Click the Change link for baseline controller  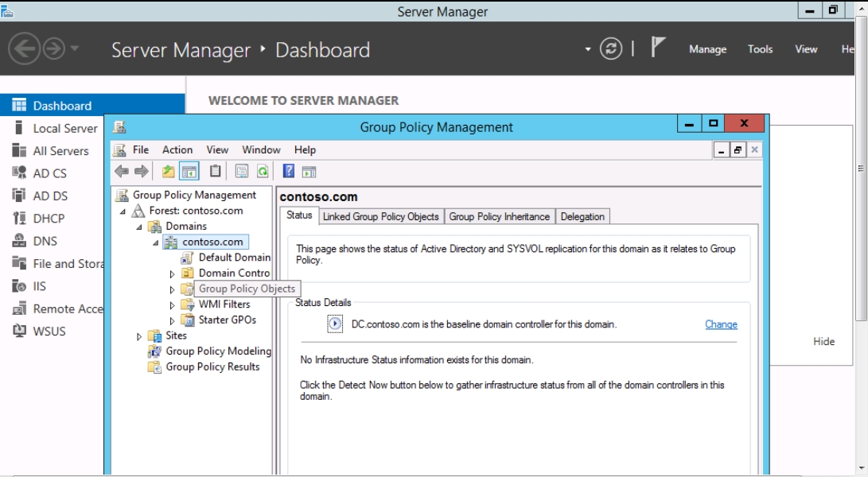(x=721, y=324)
